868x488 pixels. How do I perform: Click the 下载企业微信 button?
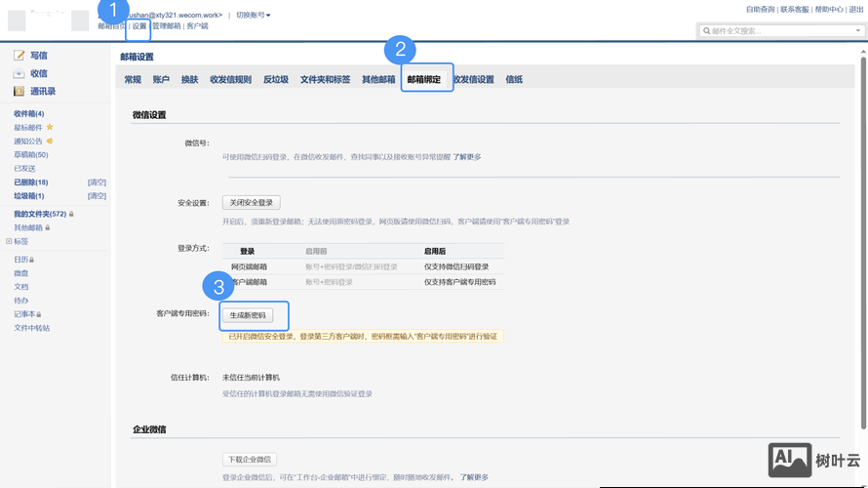coord(250,459)
